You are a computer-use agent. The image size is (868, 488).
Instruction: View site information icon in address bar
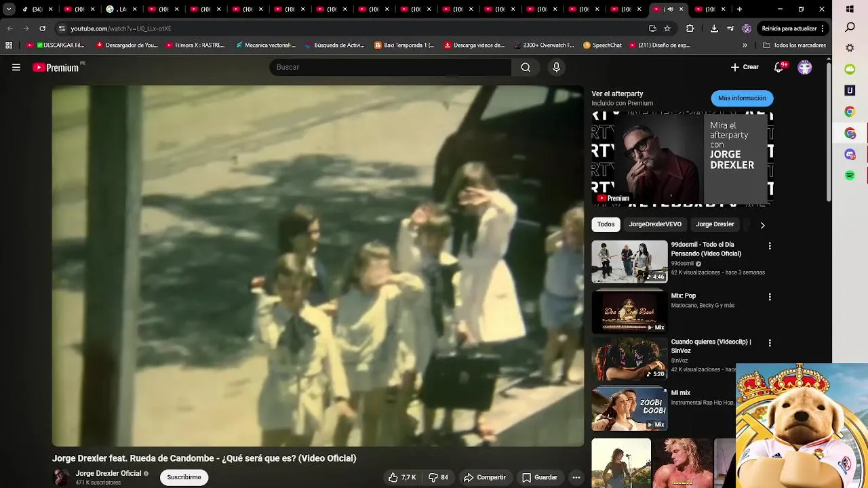point(62,28)
